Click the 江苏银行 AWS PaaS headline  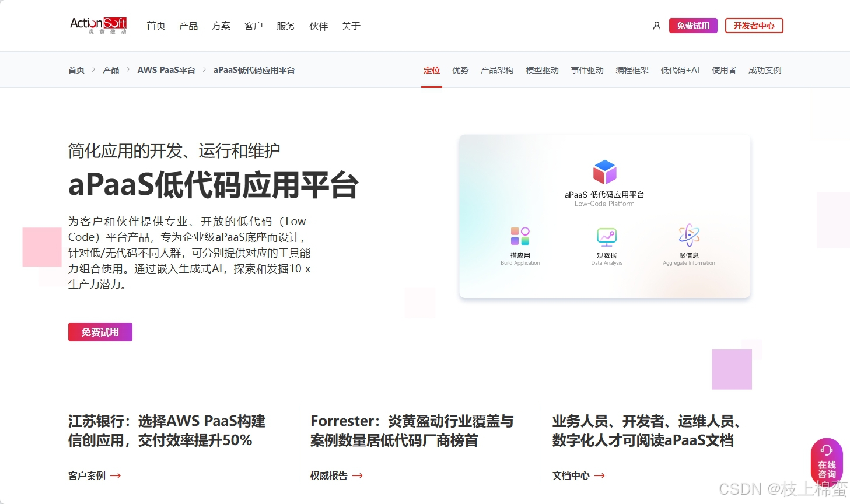[x=167, y=430]
